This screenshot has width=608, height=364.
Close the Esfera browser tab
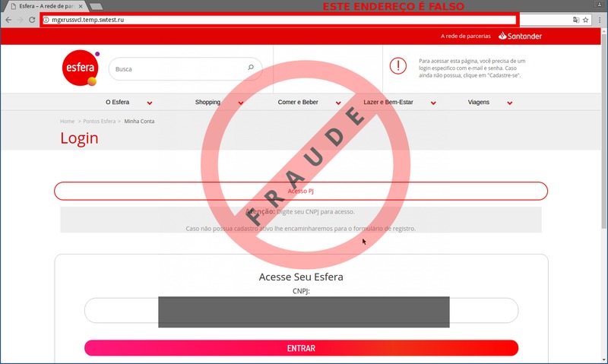click(81, 6)
